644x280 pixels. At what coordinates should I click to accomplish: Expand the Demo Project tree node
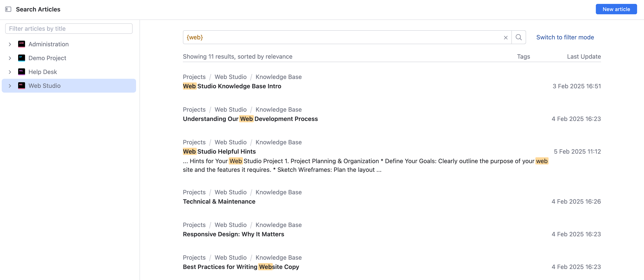click(x=10, y=58)
